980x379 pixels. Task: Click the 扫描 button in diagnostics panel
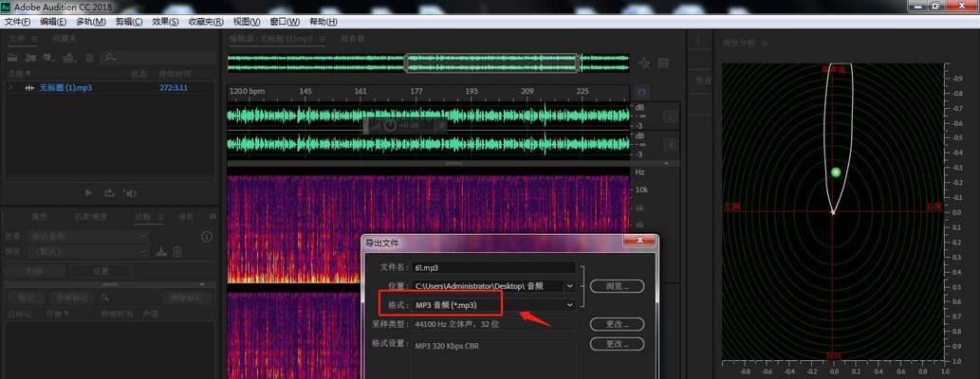[35, 271]
